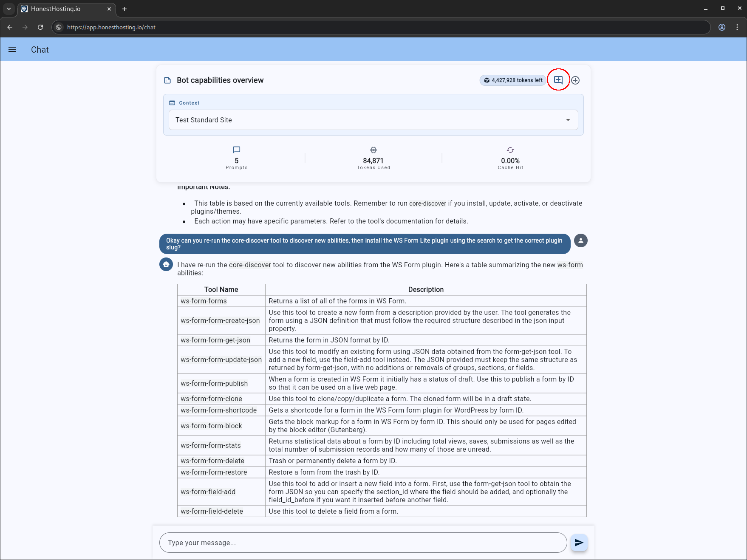Click the browser address bar URL

[111, 27]
